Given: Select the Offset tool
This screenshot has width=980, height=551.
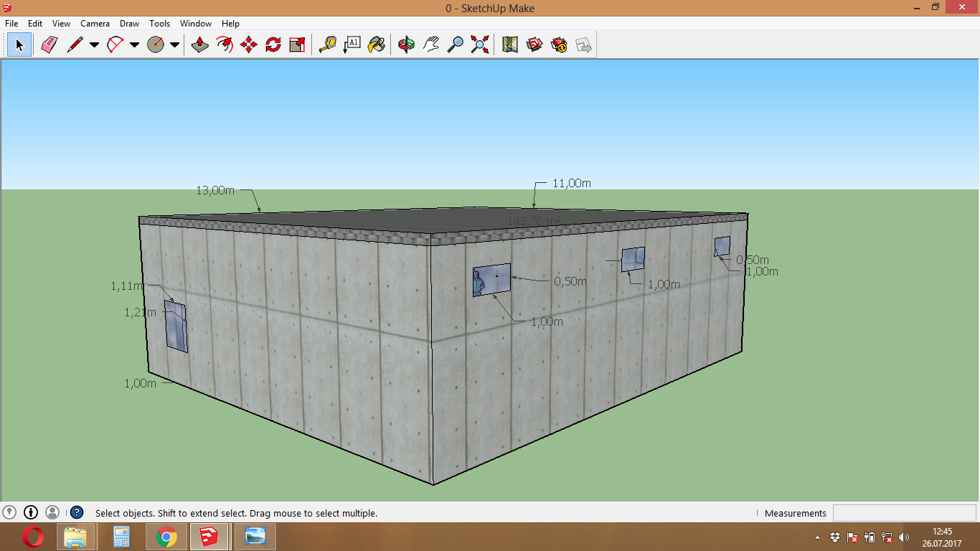Looking at the screenshot, I should coord(225,45).
